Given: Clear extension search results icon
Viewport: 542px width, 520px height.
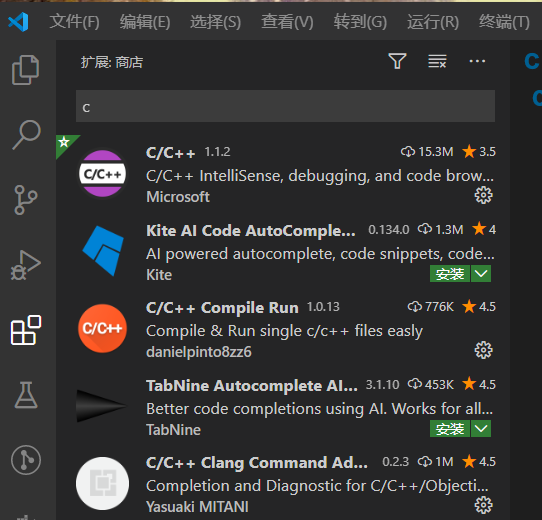Looking at the screenshot, I should [437, 61].
